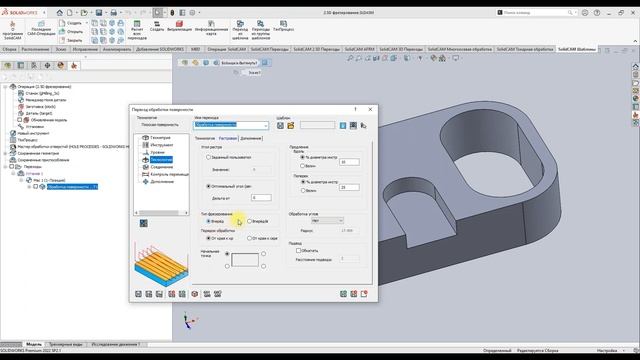Click the Закрыть button in ribbon
The image size is (640, 360).
[x=71, y=40]
